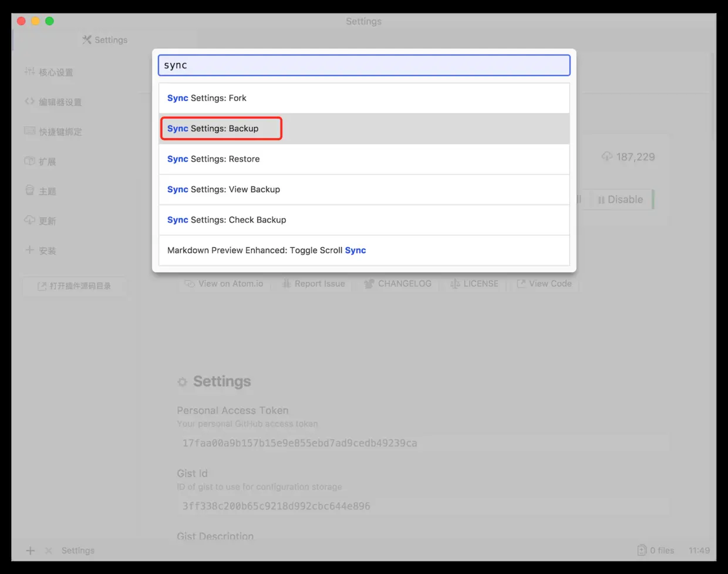Click the plus icon in the status bar
This screenshot has height=574, width=728.
30,550
